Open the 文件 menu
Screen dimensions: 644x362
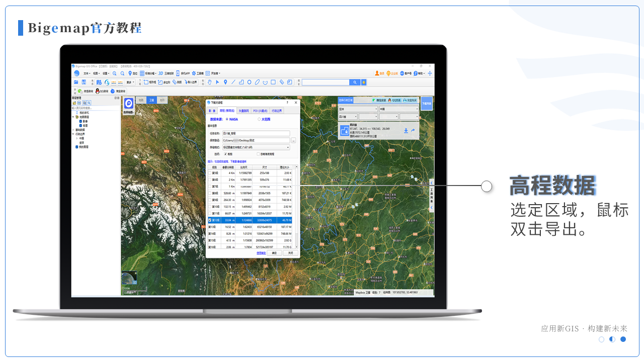87,73
